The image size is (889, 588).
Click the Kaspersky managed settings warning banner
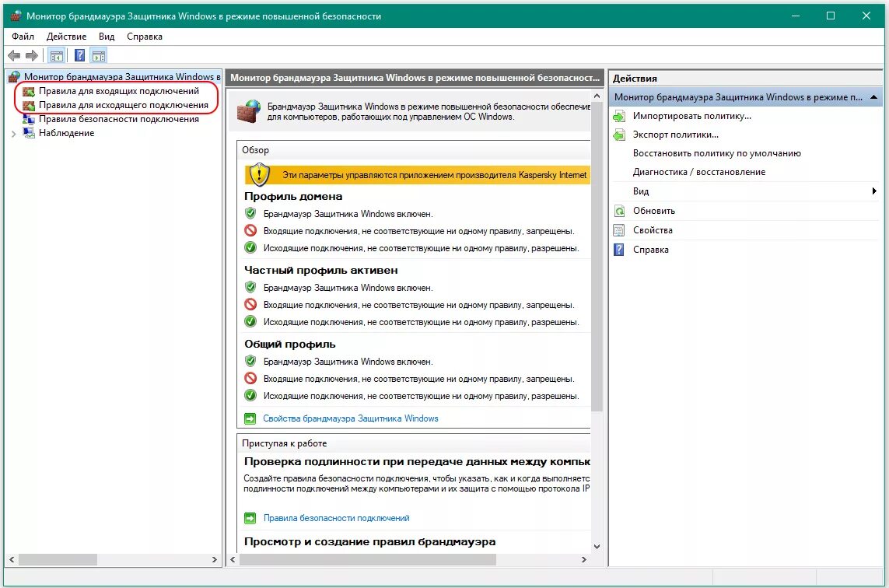(x=418, y=175)
